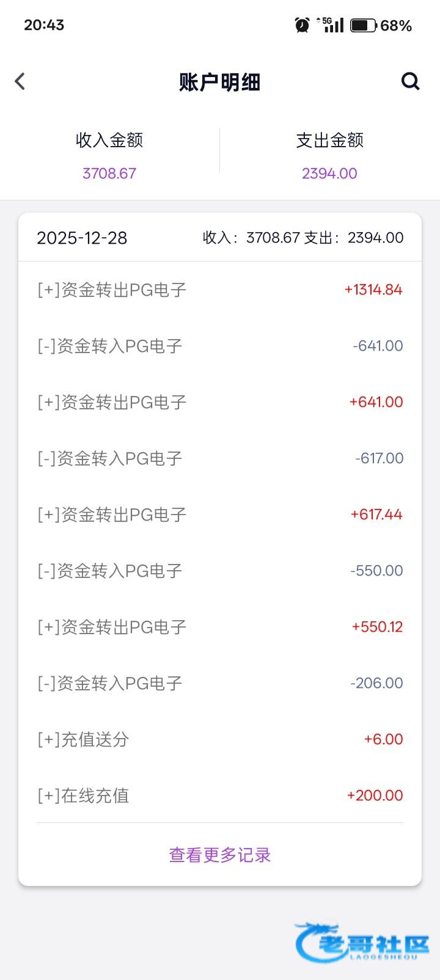Viewport: 440px width, 980px height.
Task: Open the -617.00 转入PG电子 entry
Action: point(220,458)
